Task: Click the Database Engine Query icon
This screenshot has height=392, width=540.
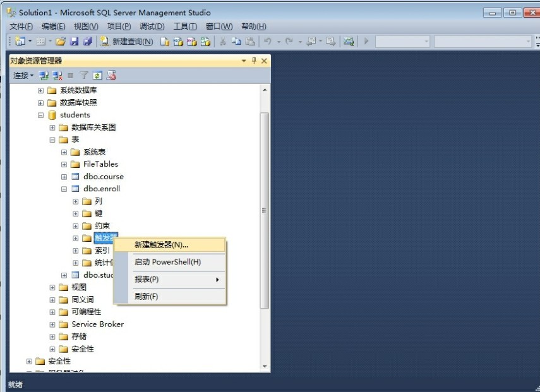Action: tap(165, 42)
